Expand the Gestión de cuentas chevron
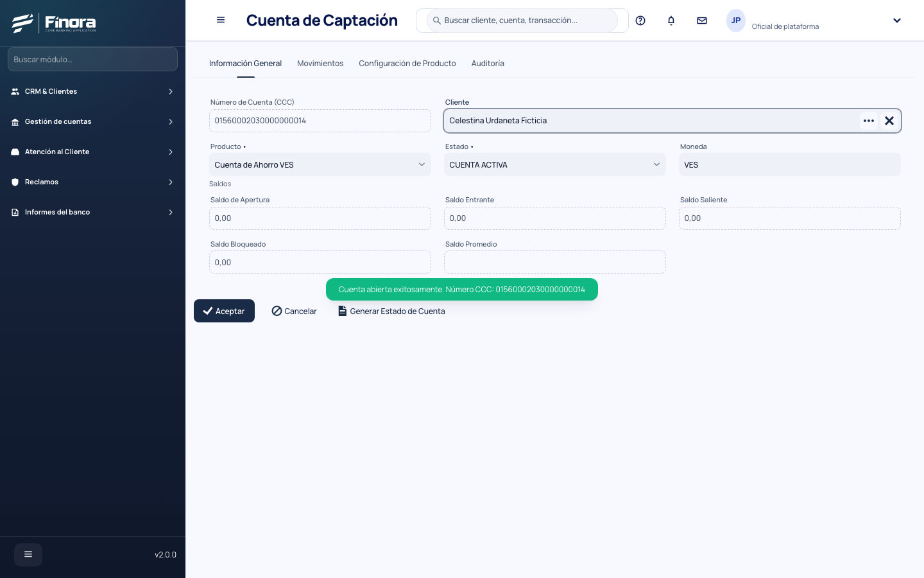This screenshot has width=924, height=578. point(171,122)
